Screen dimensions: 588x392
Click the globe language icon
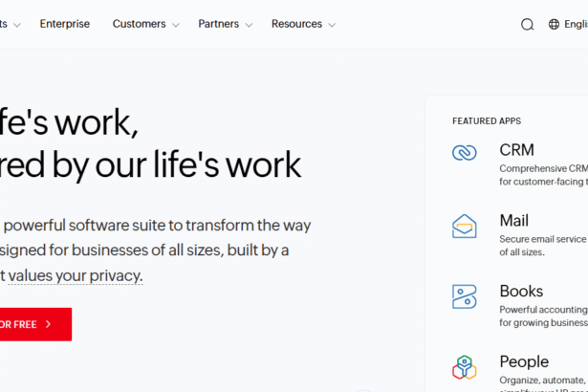tap(554, 24)
